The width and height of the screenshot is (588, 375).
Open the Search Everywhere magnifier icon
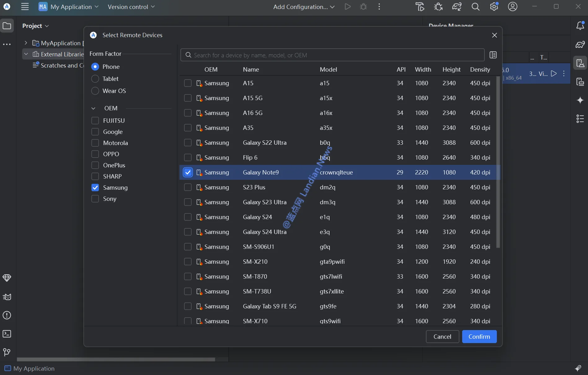[475, 7]
